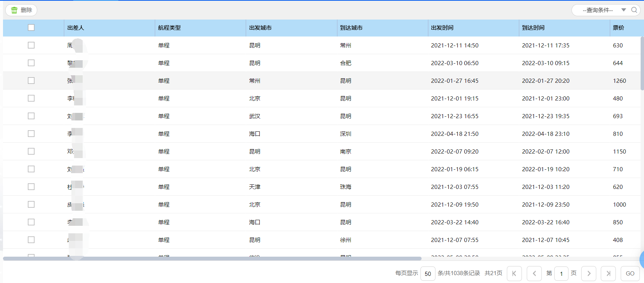
Task: Click the horizontal scrollbar thumb
Action: (212, 259)
